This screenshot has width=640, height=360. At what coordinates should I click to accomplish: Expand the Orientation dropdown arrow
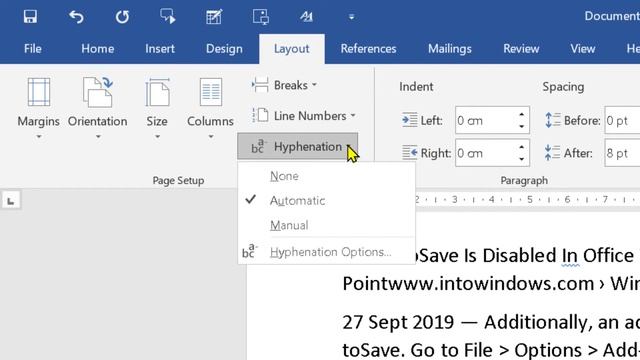point(98,137)
